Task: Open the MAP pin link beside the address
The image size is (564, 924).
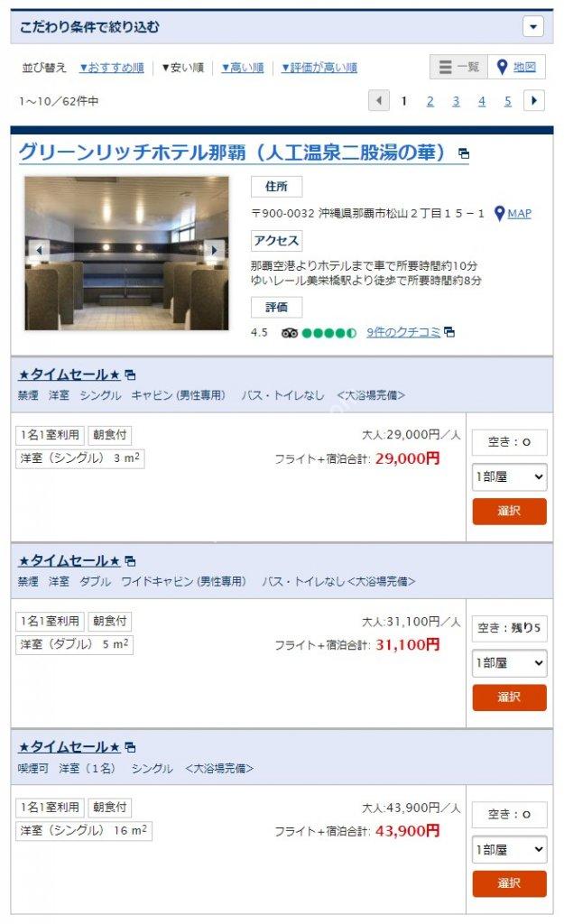Action: point(513,213)
